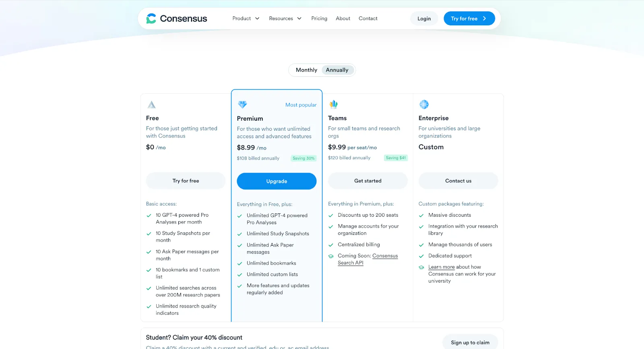Click the Upgrade button on Premium
This screenshot has height=349, width=644.
tap(277, 181)
